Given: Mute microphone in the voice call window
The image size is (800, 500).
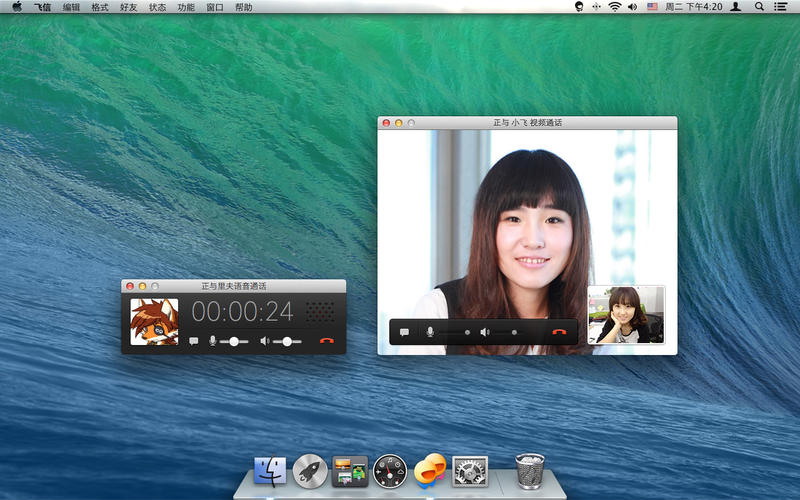Looking at the screenshot, I should click(x=212, y=341).
